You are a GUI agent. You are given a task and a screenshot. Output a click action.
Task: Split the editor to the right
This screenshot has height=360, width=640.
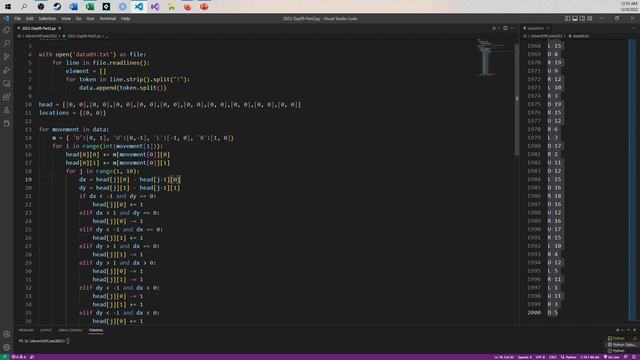coord(505,28)
